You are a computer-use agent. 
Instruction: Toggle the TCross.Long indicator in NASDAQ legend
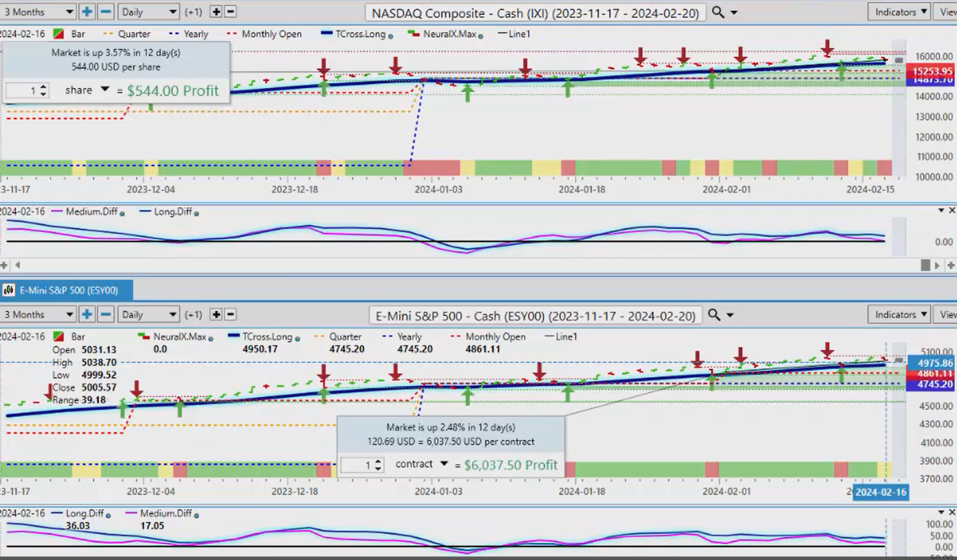click(x=357, y=33)
